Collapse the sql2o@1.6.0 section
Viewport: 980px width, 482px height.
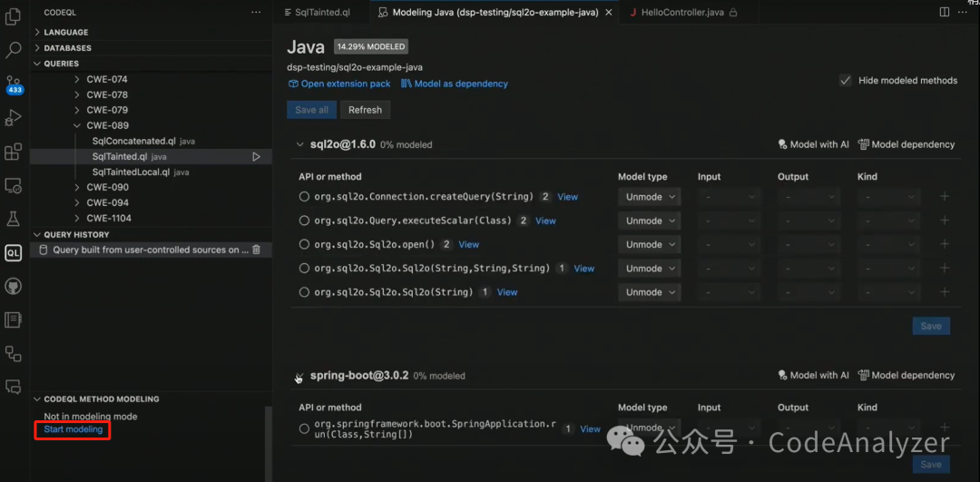[x=299, y=144]
